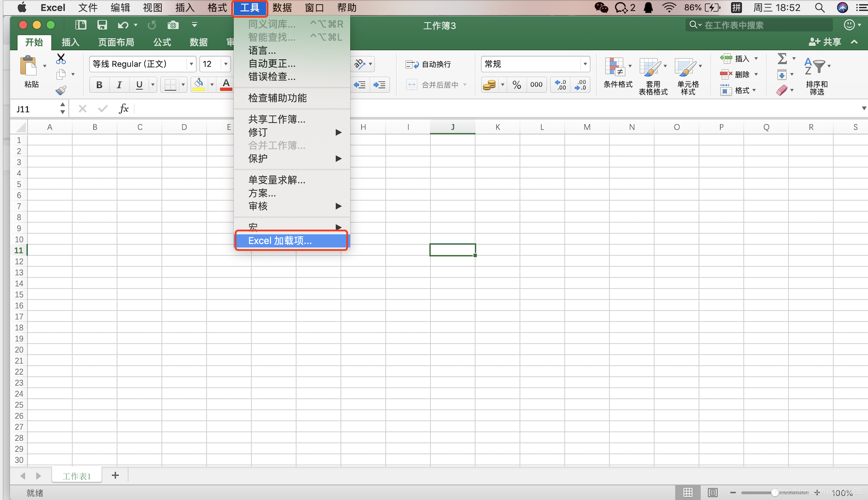868x500 pixels.
Task: Open Sort and Filter
Action: pos(817,76)
